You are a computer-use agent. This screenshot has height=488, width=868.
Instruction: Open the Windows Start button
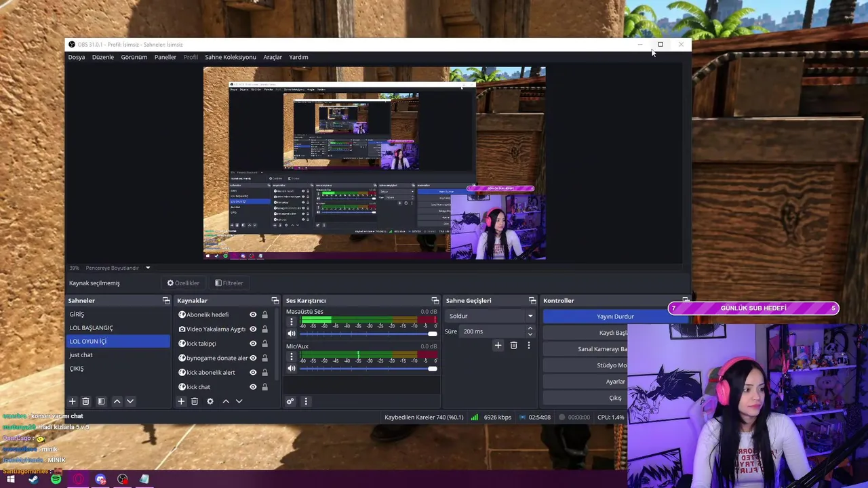click(x=11, y=479)
